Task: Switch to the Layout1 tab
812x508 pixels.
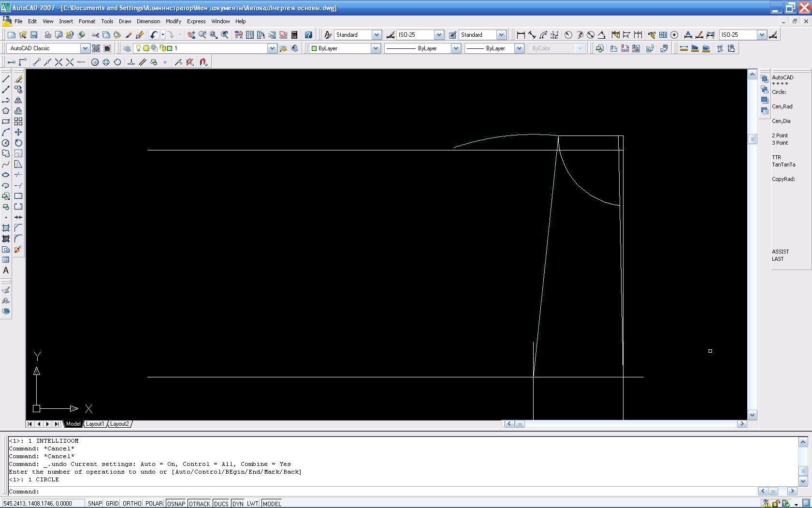Action: click(95, 424)
